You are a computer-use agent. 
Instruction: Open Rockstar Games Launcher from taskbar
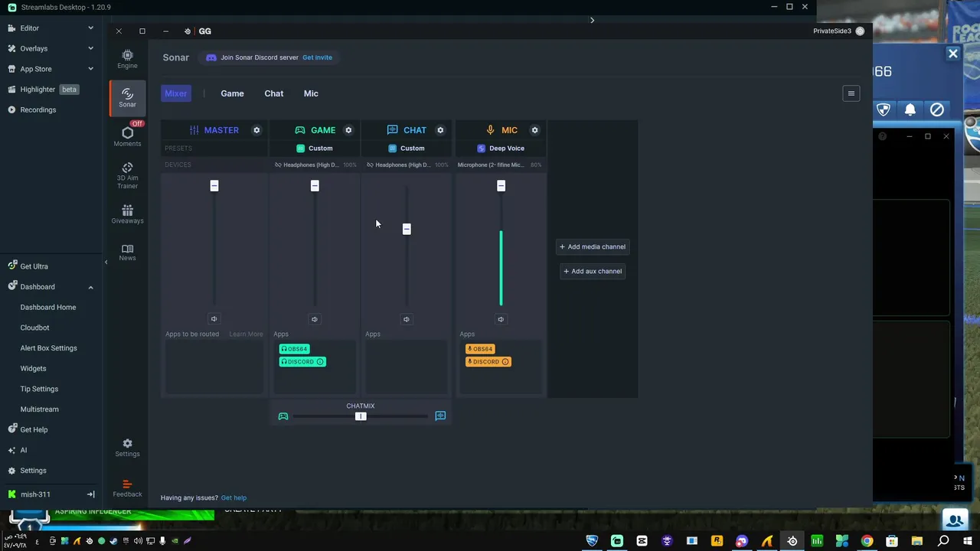point(717,541)
